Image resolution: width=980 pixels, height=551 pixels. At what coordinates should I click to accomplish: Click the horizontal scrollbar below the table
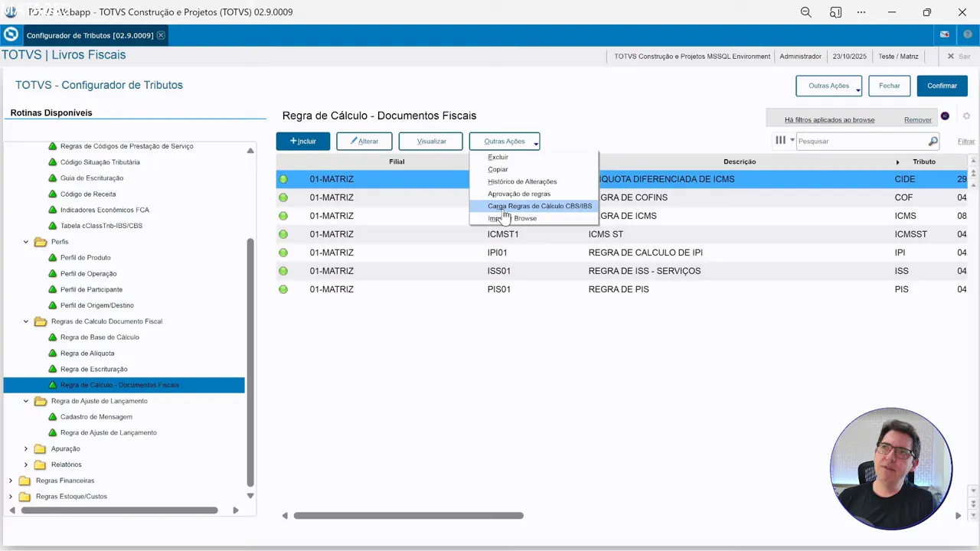[x=408, y=516]
